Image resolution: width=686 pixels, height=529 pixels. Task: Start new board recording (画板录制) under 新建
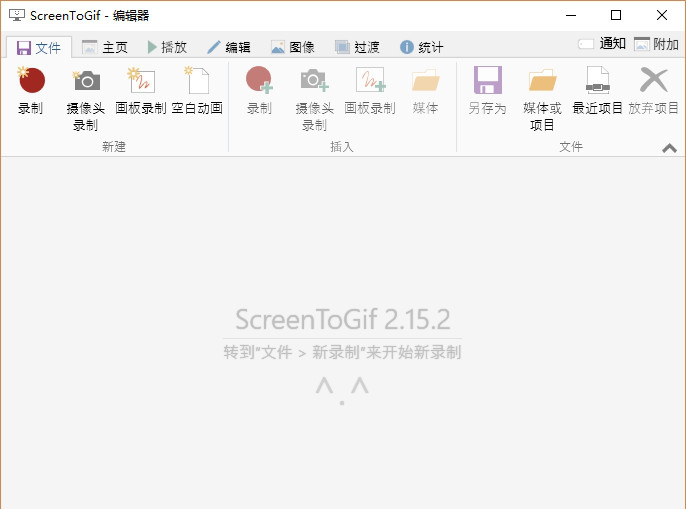[140, 91]
